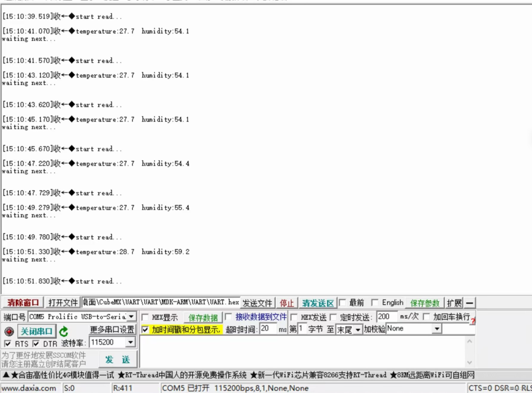Click the 15:10:51.830 start read line
532x393 pixels.
point(62,281)
